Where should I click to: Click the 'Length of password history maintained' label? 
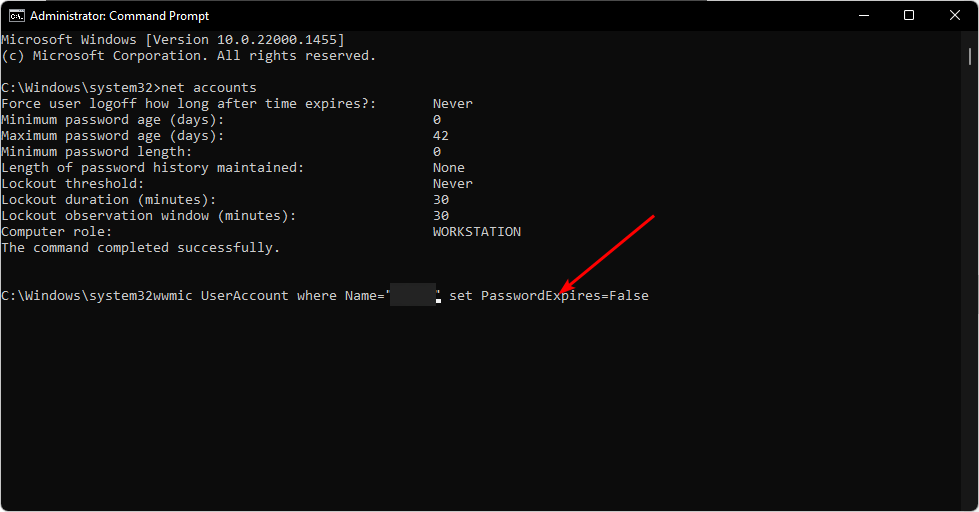point(152,168)
